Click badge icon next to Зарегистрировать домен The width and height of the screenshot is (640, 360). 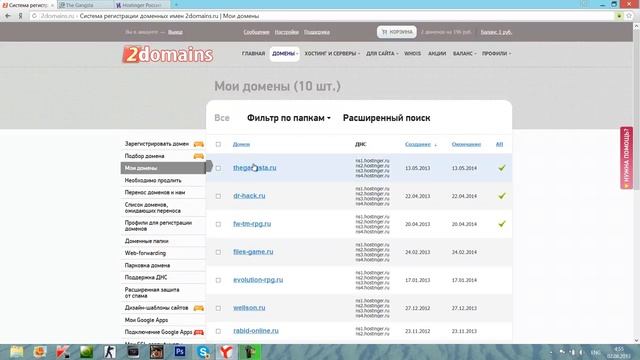(x=199, y=144)
